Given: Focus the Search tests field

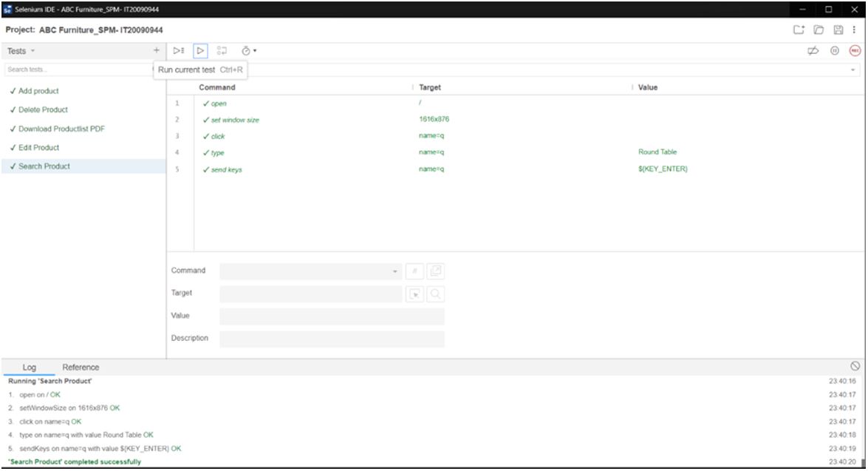Looking at the screenshot, I should click(78, 70).
